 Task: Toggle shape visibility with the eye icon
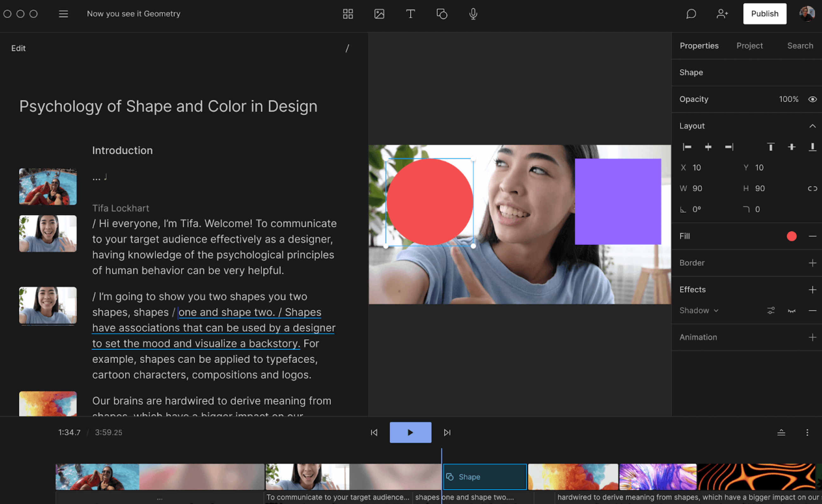pyautogui.click(x=812, y=99)
